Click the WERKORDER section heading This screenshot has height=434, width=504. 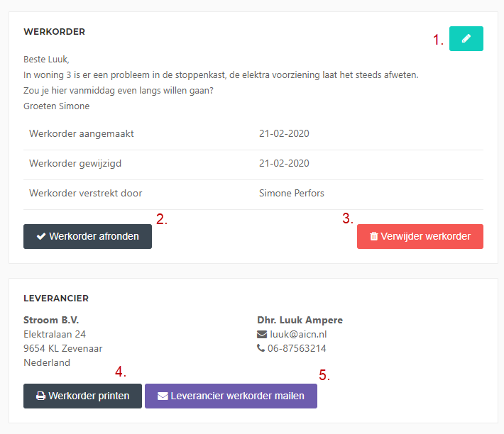tap(55, 32)
